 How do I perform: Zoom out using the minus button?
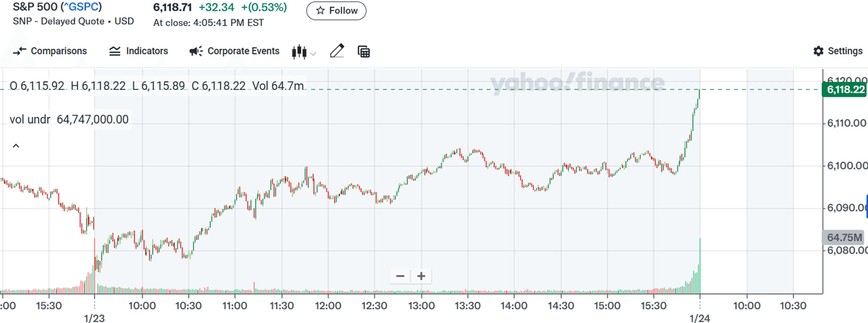pyautogui.click(x=399, y=276)
